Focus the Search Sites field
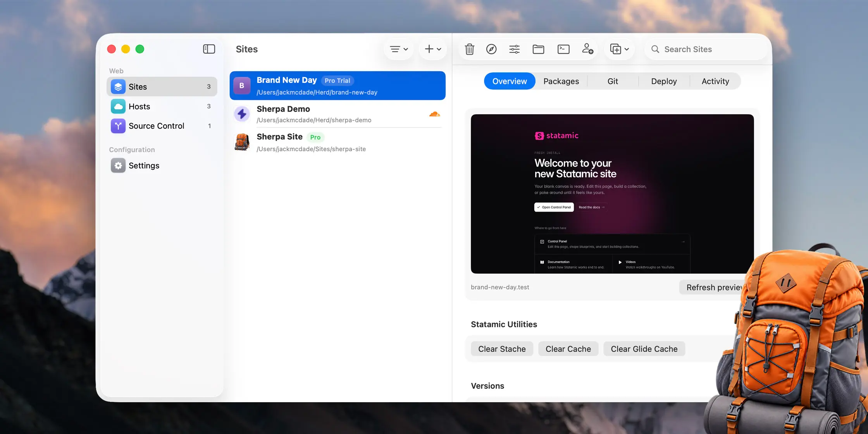The height and width of the screenshot is (434, 868). tap(706, 49)
